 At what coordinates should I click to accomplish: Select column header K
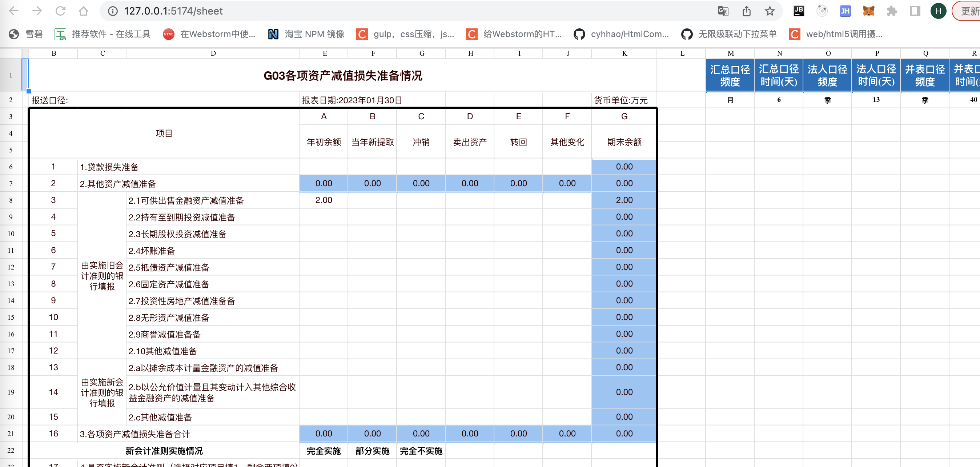pyautogui.click(x=624, y=53)
